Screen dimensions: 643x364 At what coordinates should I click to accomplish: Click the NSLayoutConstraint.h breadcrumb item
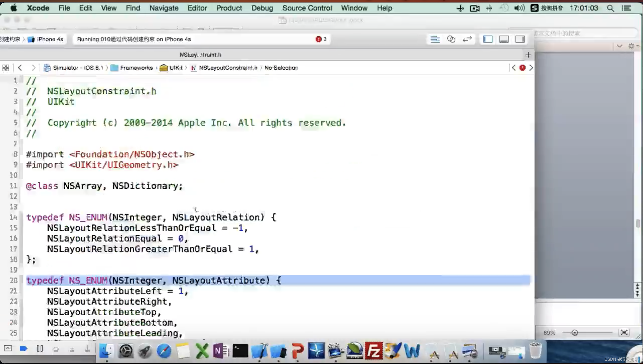point(228,68)
